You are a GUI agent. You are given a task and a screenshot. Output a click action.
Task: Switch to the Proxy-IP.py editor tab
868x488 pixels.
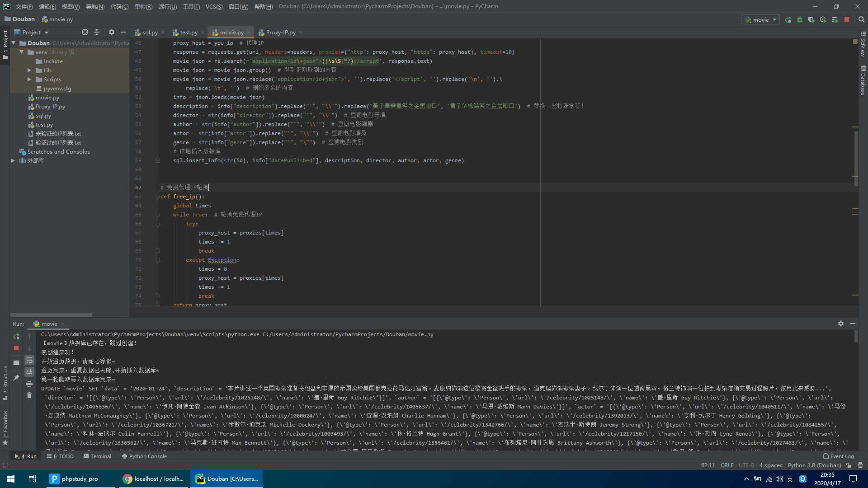coord(281,33)
